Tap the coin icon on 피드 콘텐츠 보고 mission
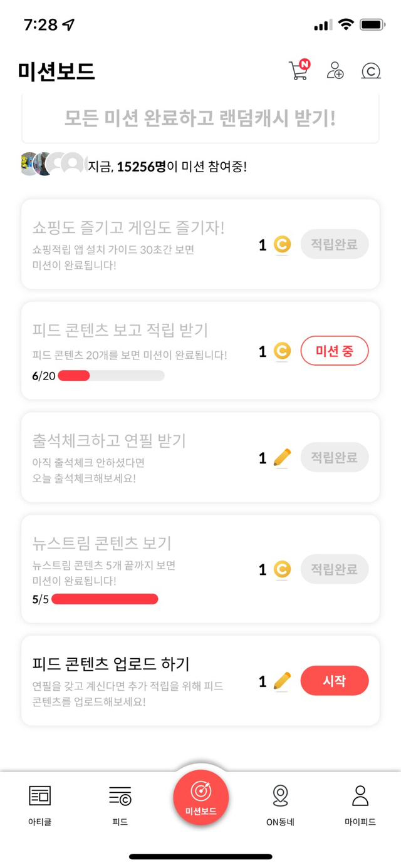Screen dimensions: 401x868 tap(283, 351)
